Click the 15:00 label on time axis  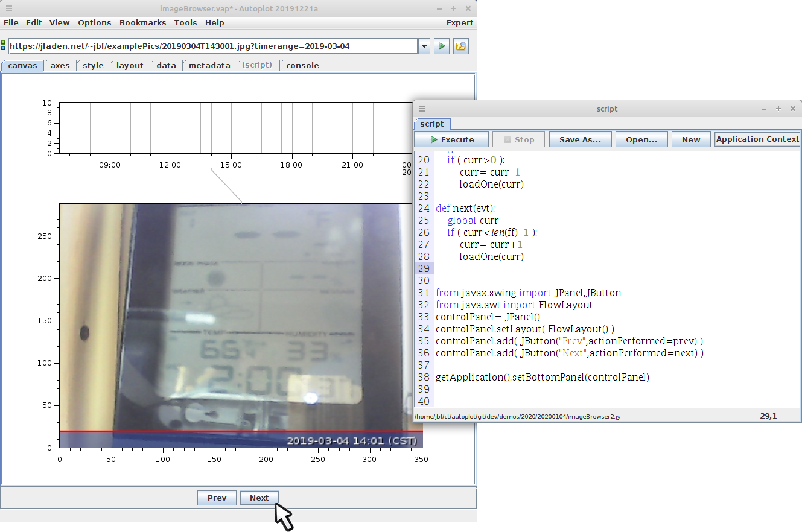(231, 165)
